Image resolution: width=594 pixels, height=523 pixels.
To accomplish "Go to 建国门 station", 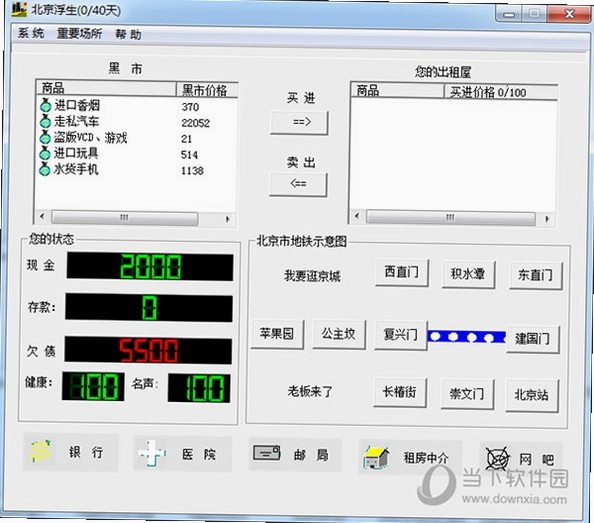I will pyautogui.click(x=533, y=339).
